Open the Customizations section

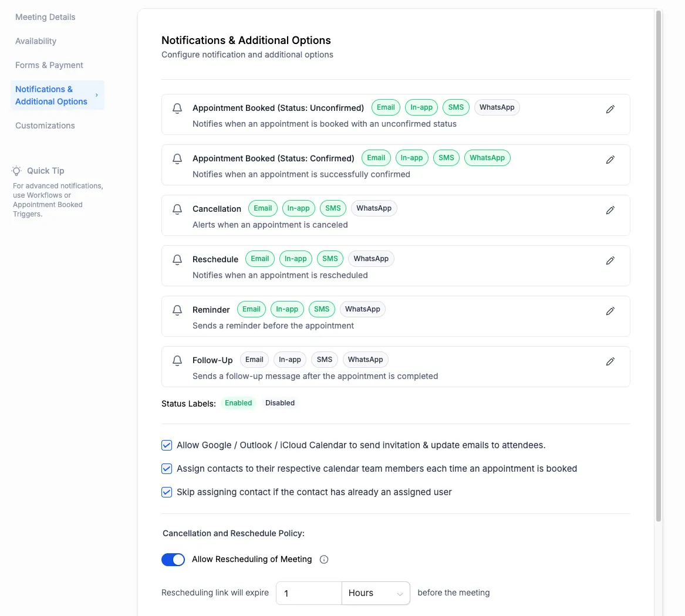point(45,126)
